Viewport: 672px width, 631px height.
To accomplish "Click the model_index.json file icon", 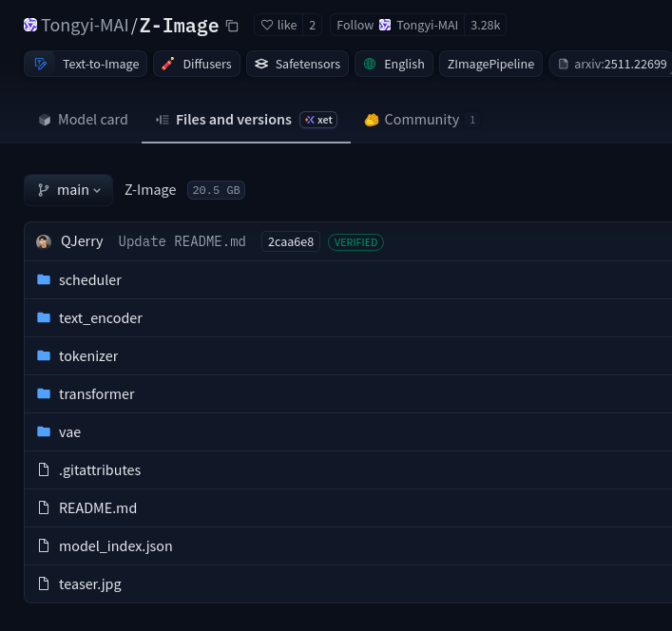I will tap(44, 545).
